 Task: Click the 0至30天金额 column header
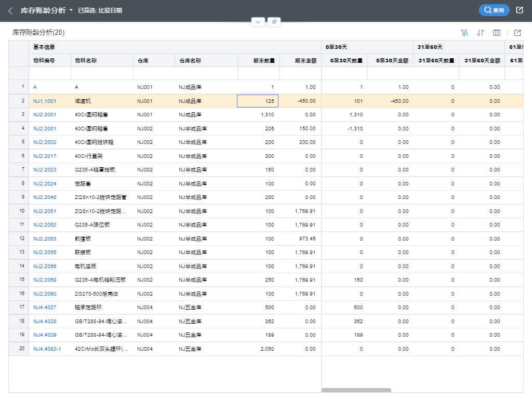(390, 60)
